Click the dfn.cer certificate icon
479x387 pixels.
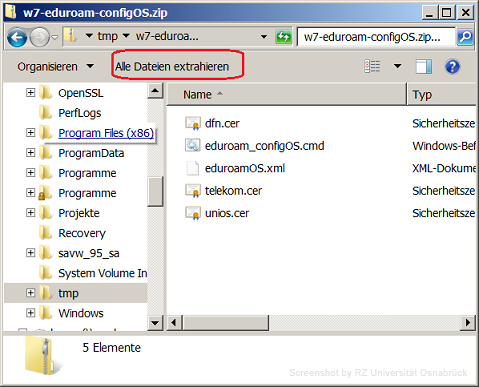pos(193,123)
